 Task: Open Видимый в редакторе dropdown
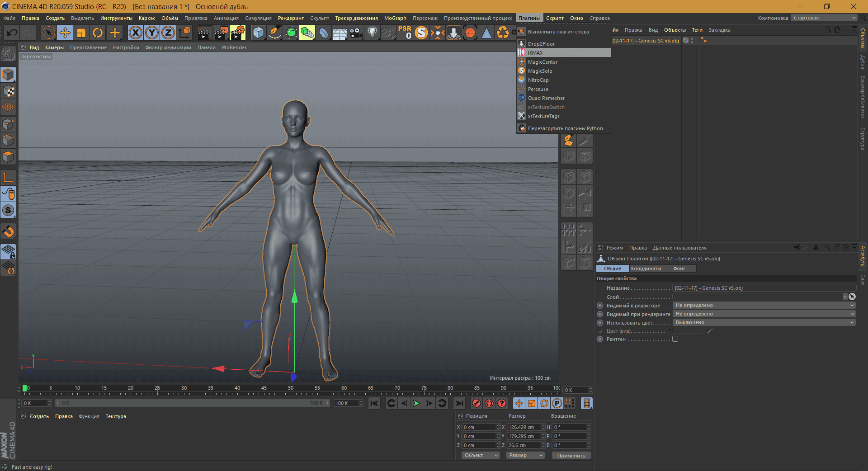764,306
